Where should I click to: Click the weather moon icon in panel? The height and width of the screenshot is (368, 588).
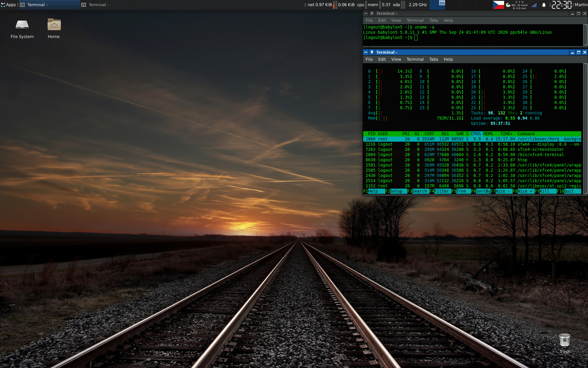coord(508,5)
